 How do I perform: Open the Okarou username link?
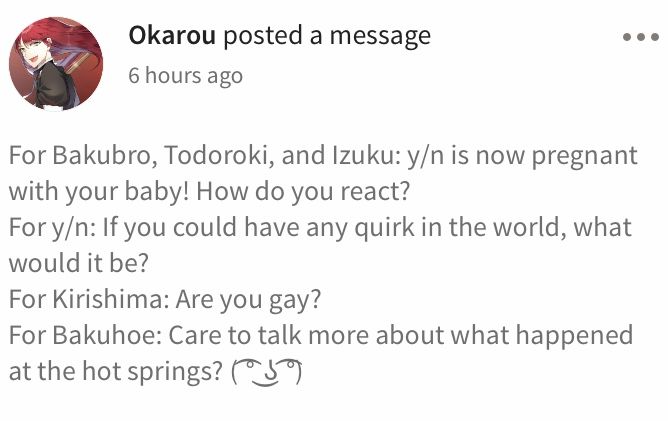tap(172, 35)
